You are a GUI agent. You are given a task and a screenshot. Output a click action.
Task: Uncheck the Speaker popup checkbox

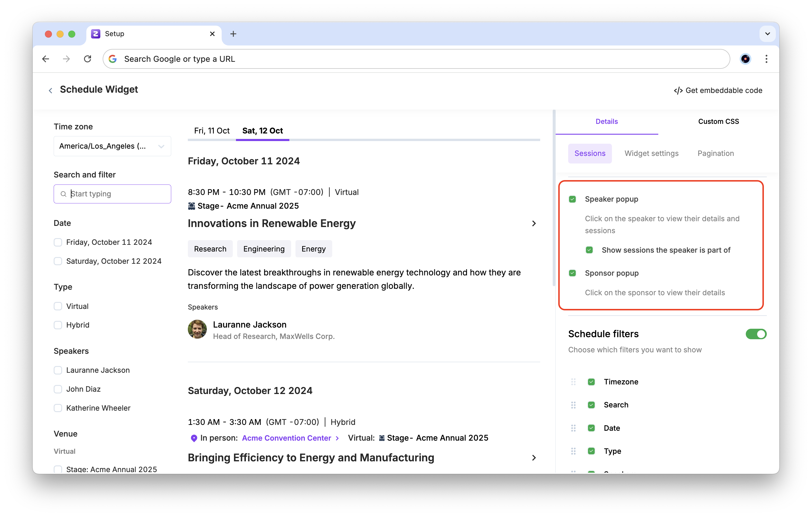pos(572,199)
